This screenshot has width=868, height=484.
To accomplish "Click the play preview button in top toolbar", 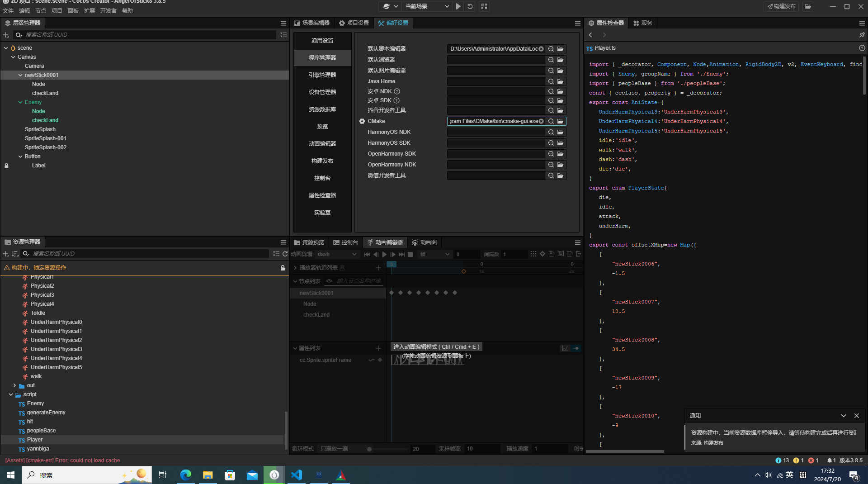I will 458,6.
